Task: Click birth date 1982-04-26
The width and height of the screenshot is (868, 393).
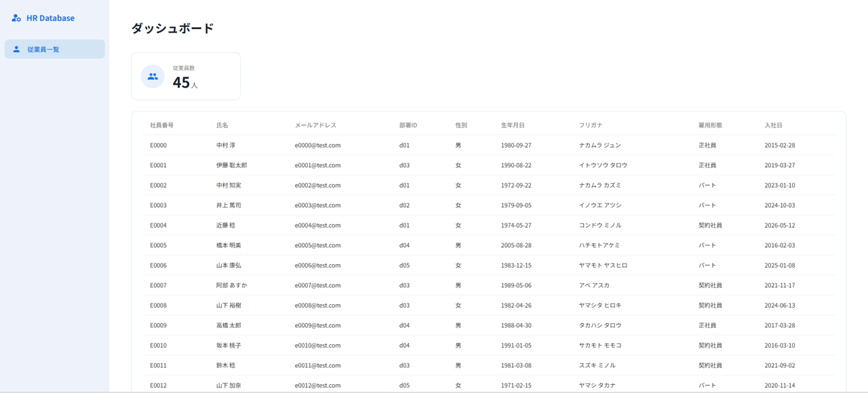Action: click(x=516, y=306)
